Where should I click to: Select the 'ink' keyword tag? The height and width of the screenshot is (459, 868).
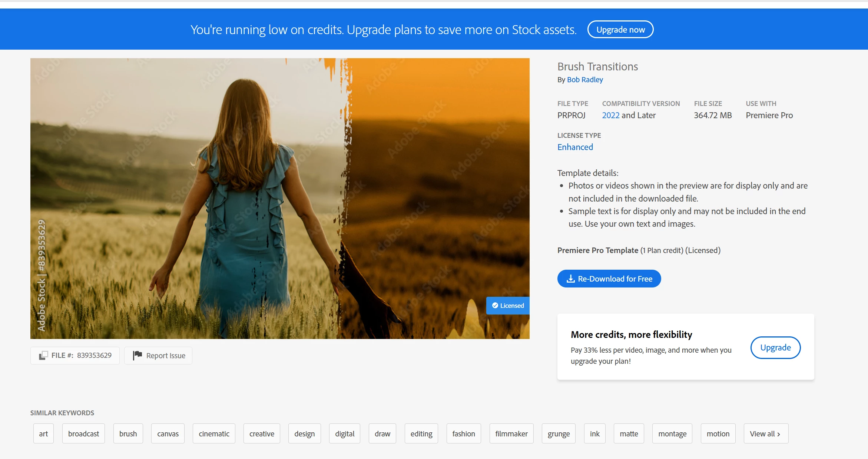point(594,434)
